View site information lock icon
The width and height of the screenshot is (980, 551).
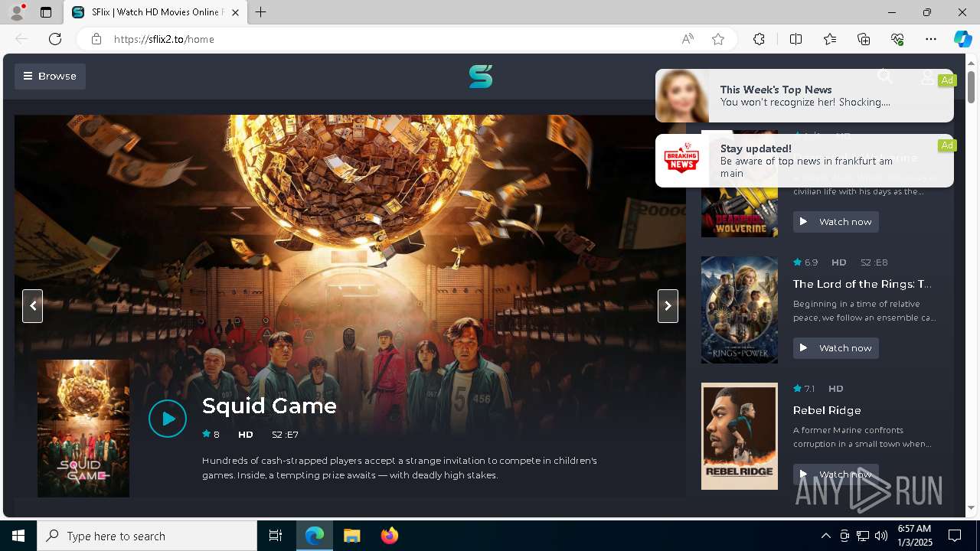click(96, 39)
